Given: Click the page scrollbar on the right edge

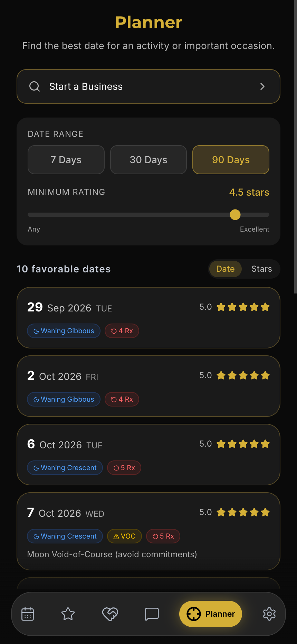Looking at the screenshot, I should [295, 147].
